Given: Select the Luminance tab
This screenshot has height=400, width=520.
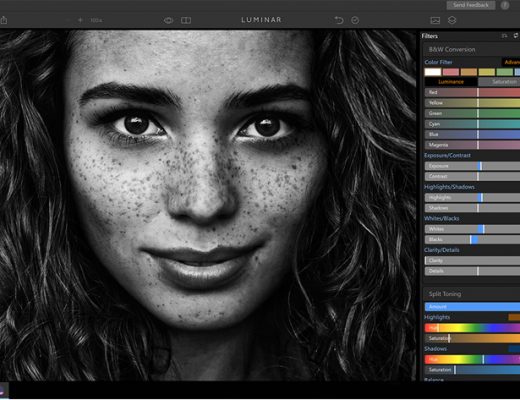Looking at the screenshot, I should (x=451, y=82).
